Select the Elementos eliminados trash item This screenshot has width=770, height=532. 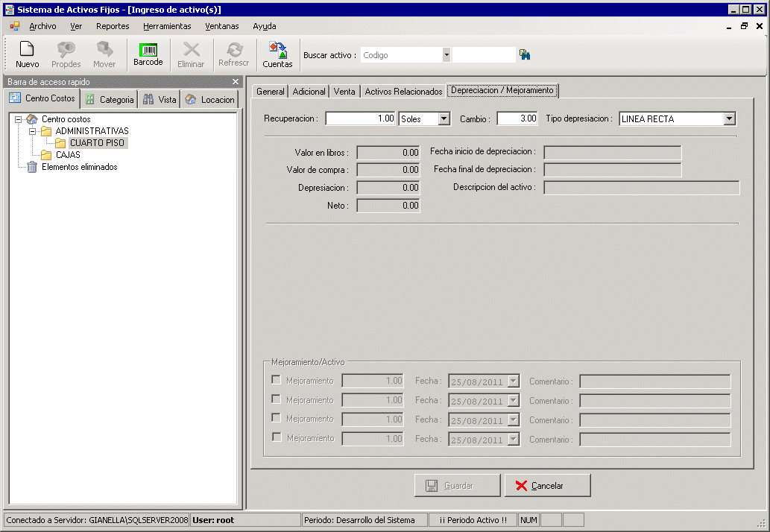(x=79, y=167)
